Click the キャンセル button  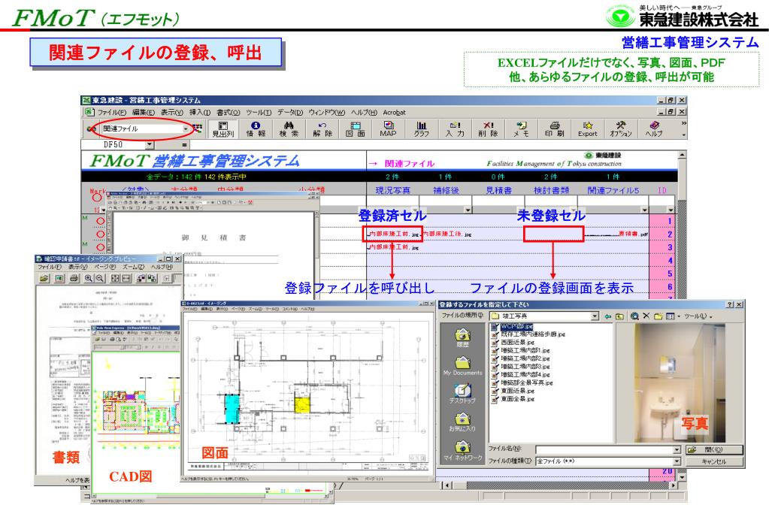714,461
